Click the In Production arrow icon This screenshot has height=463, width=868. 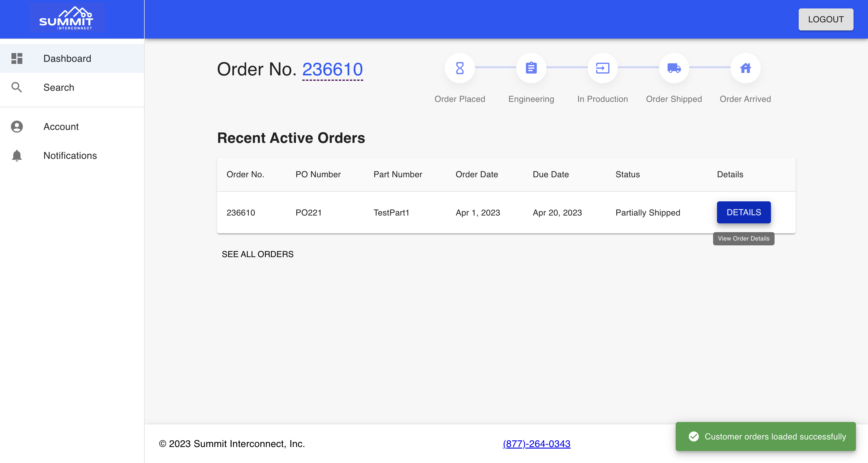click(x=602, y=68)
